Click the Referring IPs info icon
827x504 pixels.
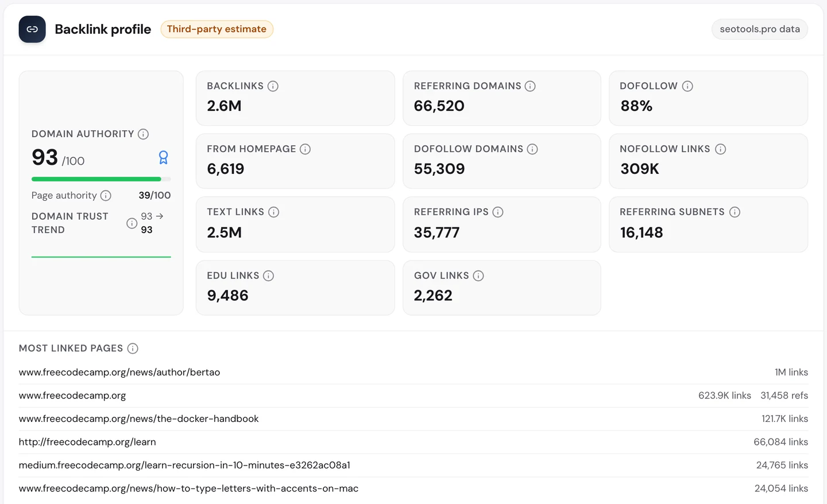(x=498, y=212)
